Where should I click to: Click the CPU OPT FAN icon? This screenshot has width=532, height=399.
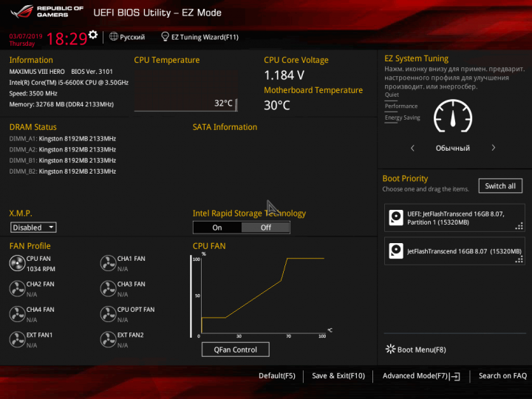pos(108,314)
